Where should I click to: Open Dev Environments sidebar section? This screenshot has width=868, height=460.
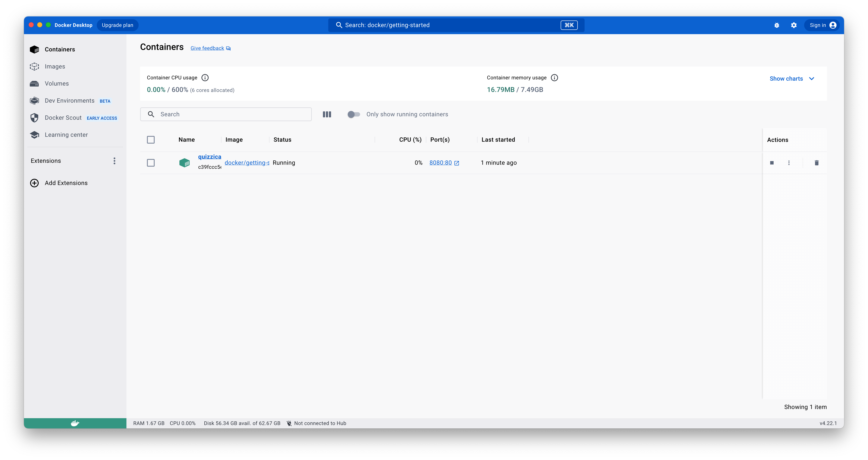coord(75,101)
